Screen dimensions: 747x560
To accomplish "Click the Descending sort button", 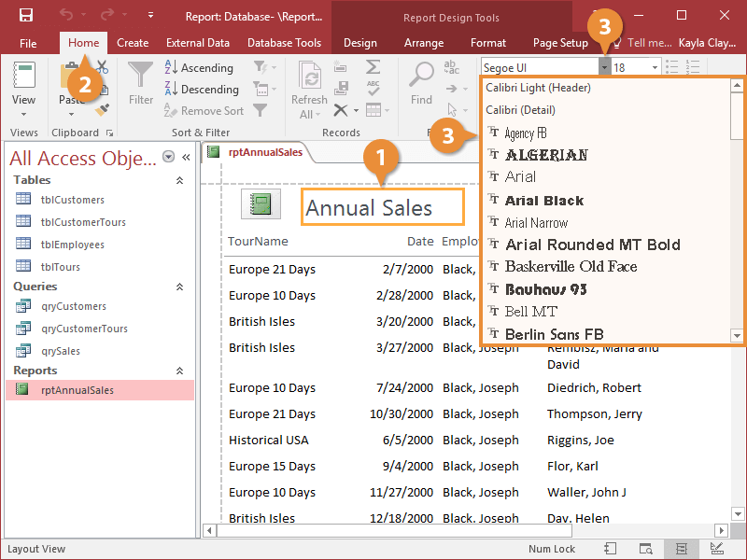I will [202, 90].
